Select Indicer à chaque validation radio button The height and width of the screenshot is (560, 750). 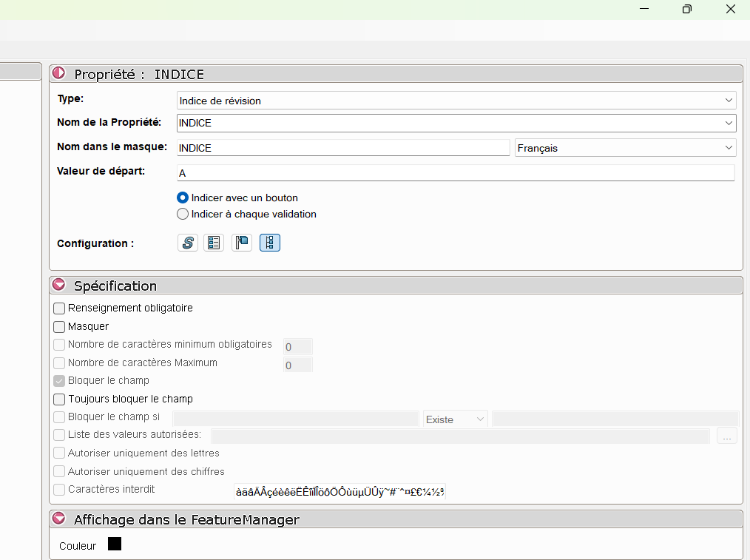[183, 214]
